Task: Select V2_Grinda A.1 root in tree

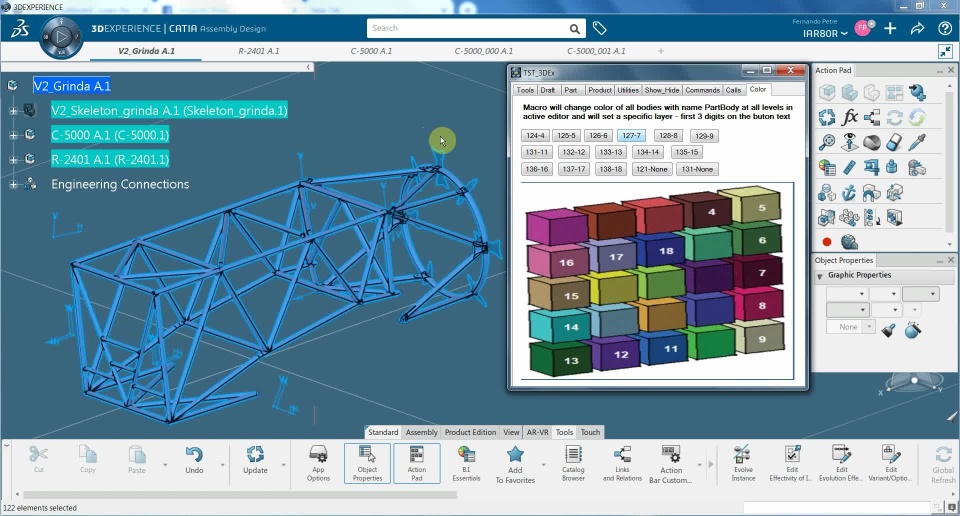Action: coord(72,86)
